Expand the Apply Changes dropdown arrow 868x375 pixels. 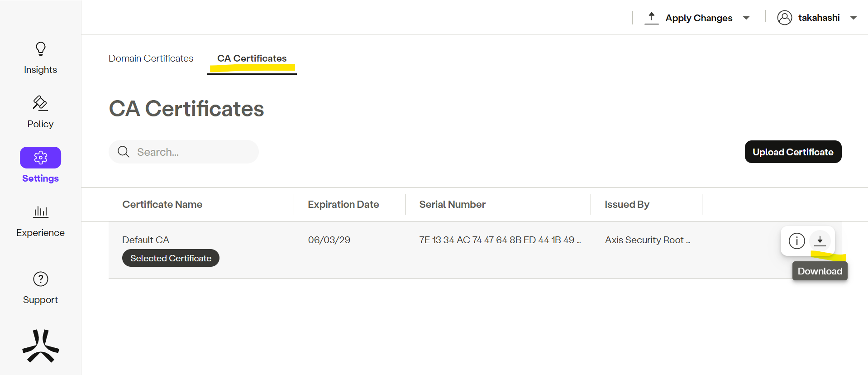click(746, 18)
